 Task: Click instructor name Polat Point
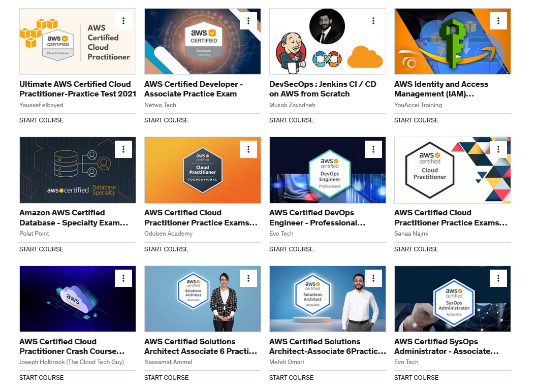pyautogui.click(x=34, y=234)
